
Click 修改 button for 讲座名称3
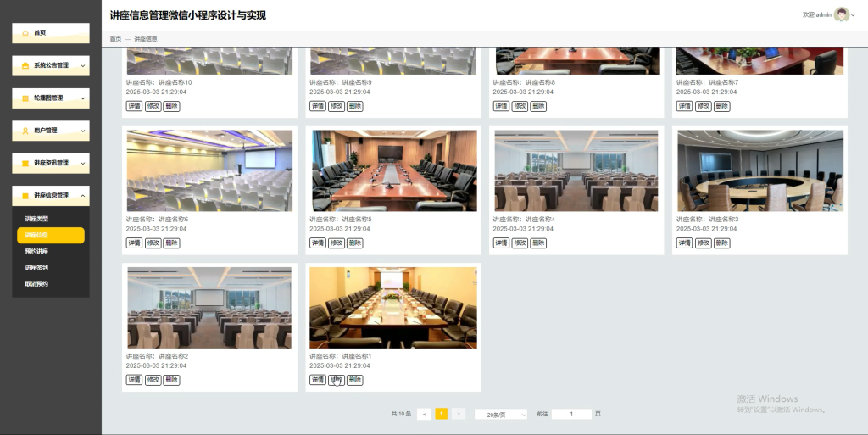[703, 243]
